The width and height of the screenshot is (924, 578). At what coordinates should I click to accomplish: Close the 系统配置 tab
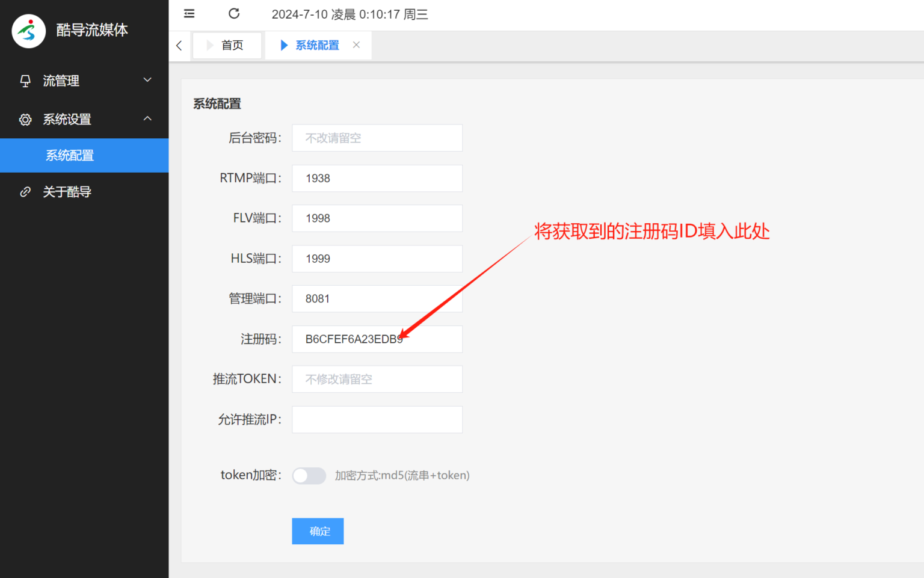(356, 45)
